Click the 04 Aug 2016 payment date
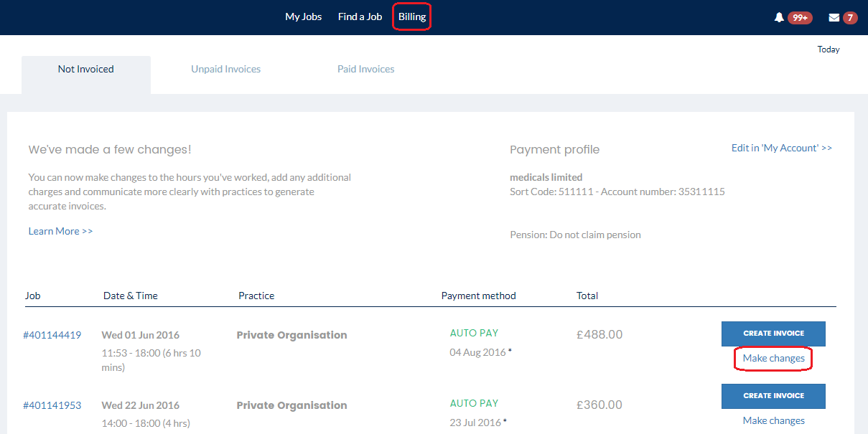 point(478,352)
